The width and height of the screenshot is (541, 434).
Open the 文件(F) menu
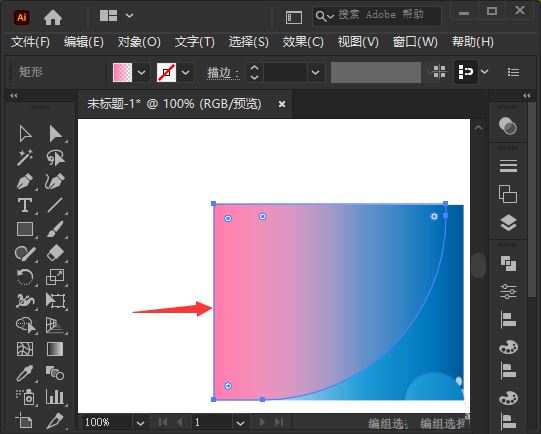coord(30,42)
